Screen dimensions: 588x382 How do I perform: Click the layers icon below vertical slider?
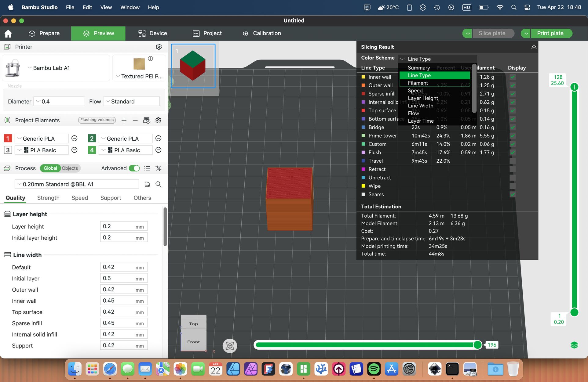[x=574, y=345]
